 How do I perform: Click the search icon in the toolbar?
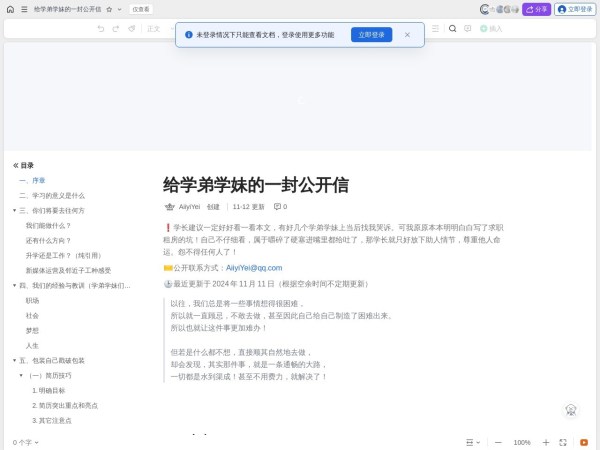point(452,29)
